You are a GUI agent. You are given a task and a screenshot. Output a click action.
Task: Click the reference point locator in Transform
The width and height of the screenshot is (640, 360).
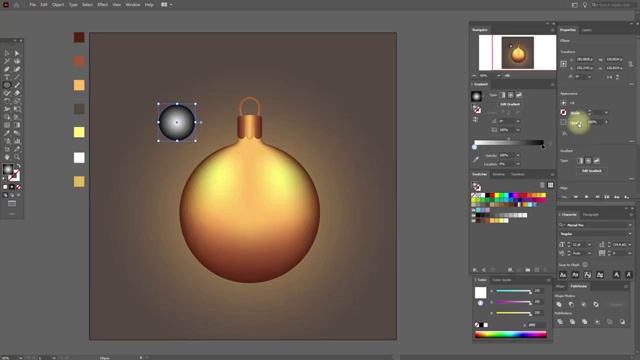(564, 64)
